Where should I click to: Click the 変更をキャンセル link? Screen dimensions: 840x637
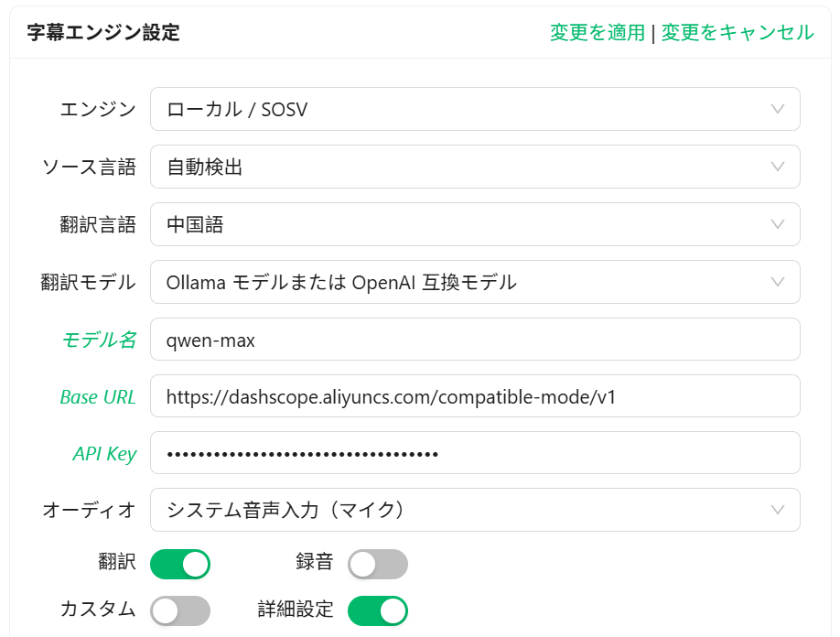(x=737, y=33)
